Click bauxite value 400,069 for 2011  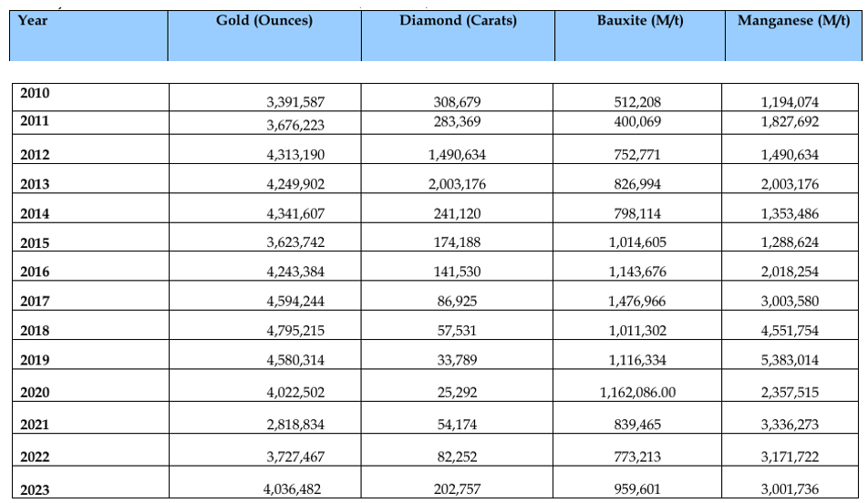639,121
